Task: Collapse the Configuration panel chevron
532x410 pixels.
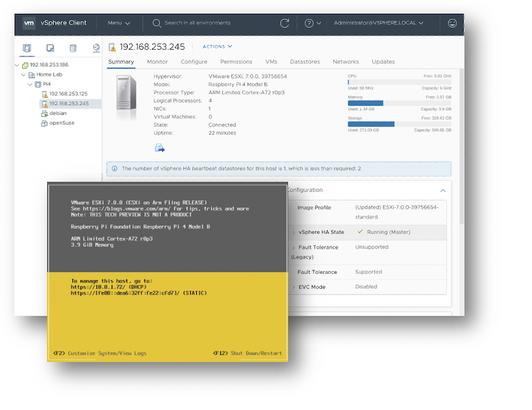Action: coord(443,190)
